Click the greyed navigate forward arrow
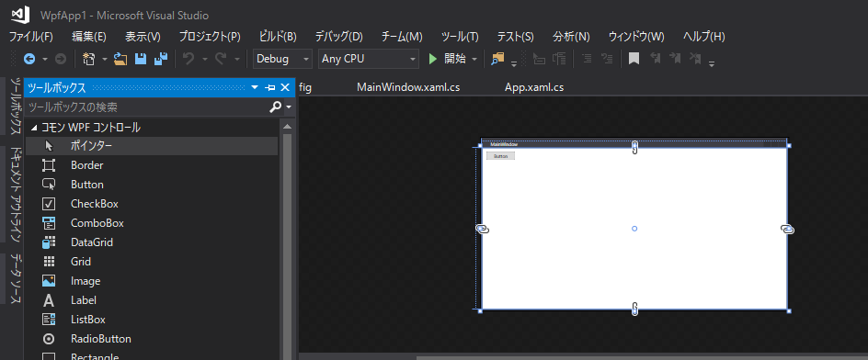 [61, 59]
